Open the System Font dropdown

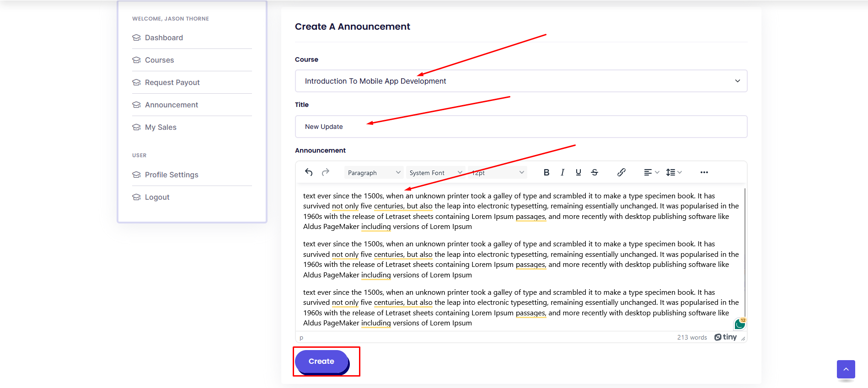point(436,173)
